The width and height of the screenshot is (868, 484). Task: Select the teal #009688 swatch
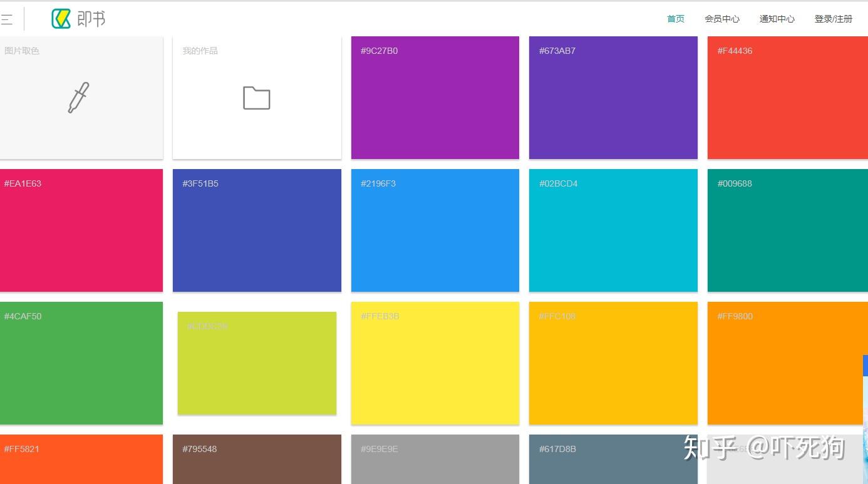[x=788, y=230]
